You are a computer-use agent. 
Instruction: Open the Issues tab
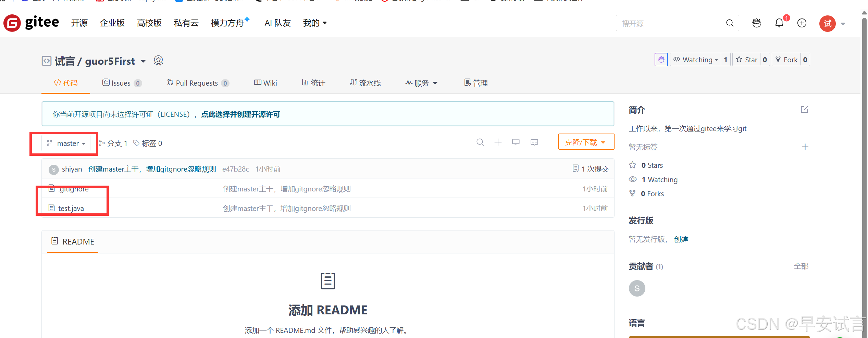coord(122,83)
